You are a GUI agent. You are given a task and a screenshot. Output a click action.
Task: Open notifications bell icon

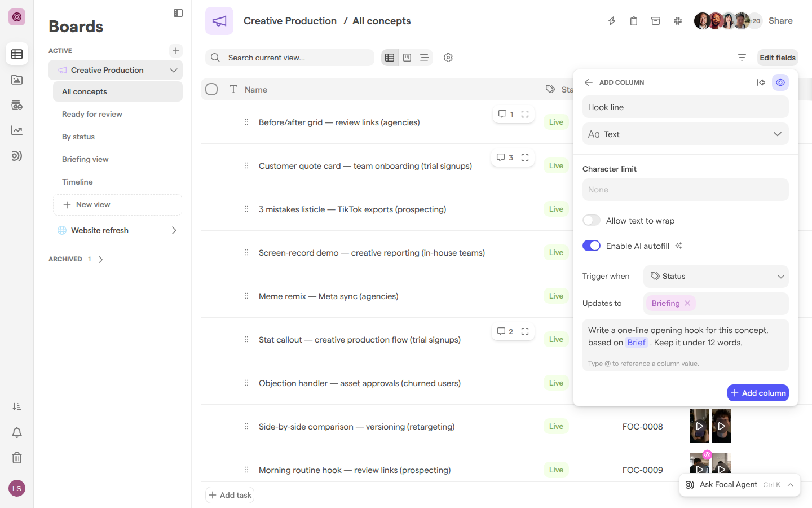(17, 432)
